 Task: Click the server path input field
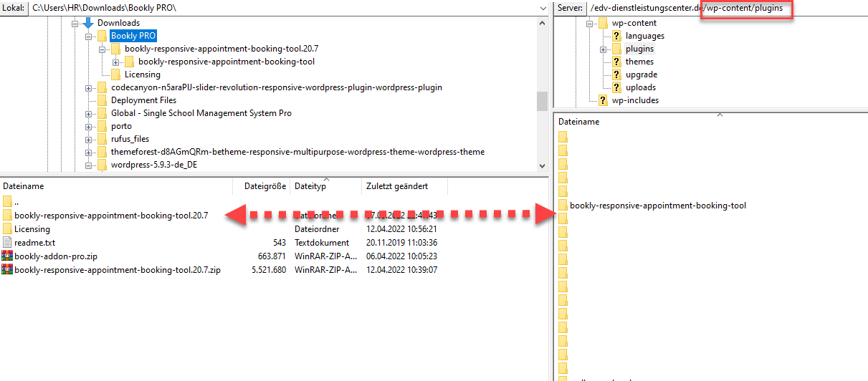pos(727,8)
